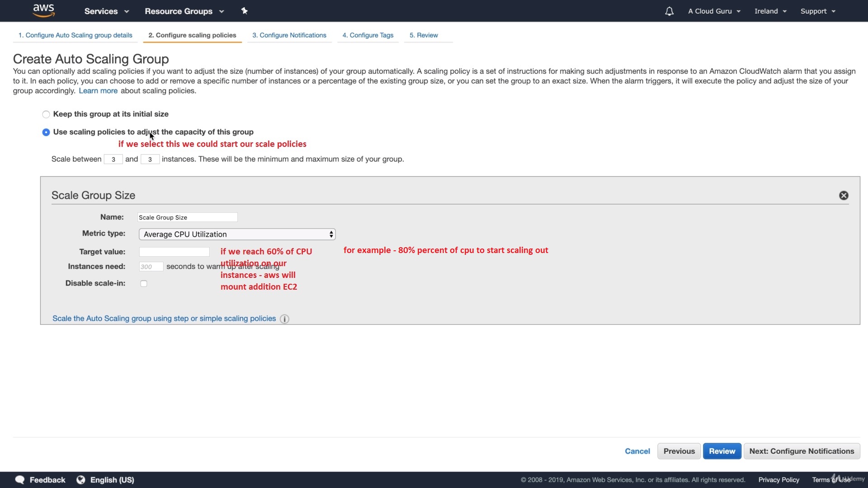Select Use scaling policies radio option

(46, 132)
